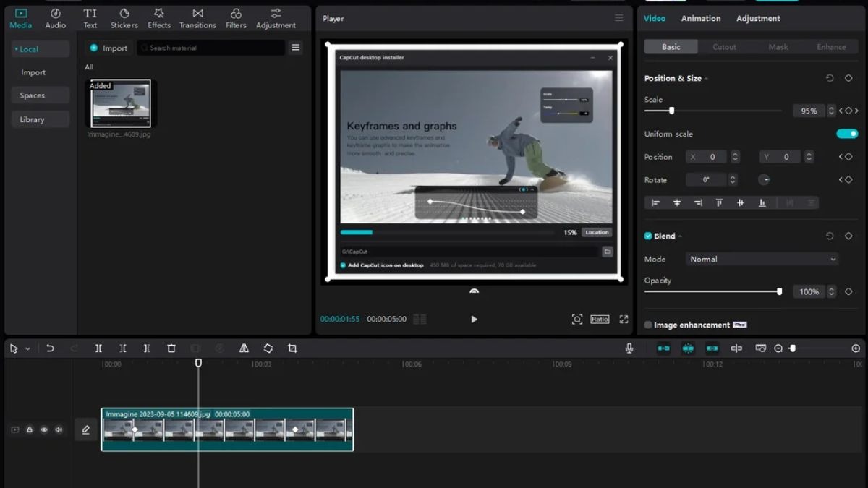Open Library in the sidebar
Screen dimensions: 868x488
coord(41,119)
